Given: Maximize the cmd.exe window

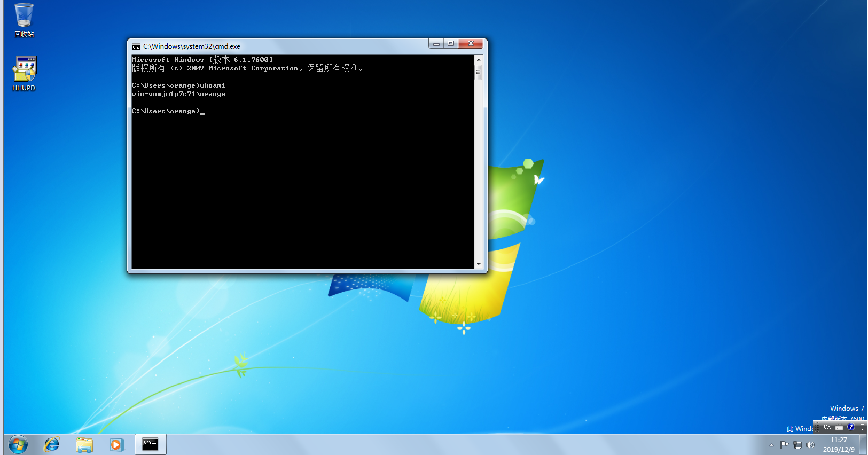Looking at the screenshot, I should click(x=451, y=44).
